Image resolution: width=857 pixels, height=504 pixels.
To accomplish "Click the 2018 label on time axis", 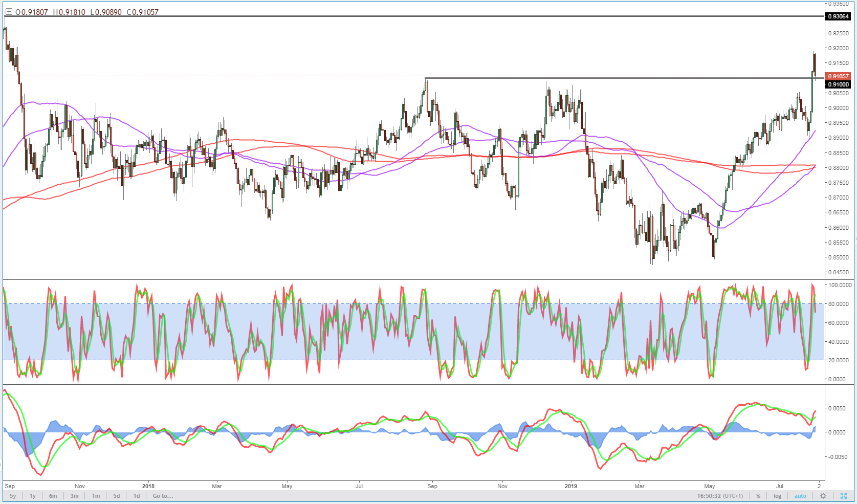I will coord(148,486).
